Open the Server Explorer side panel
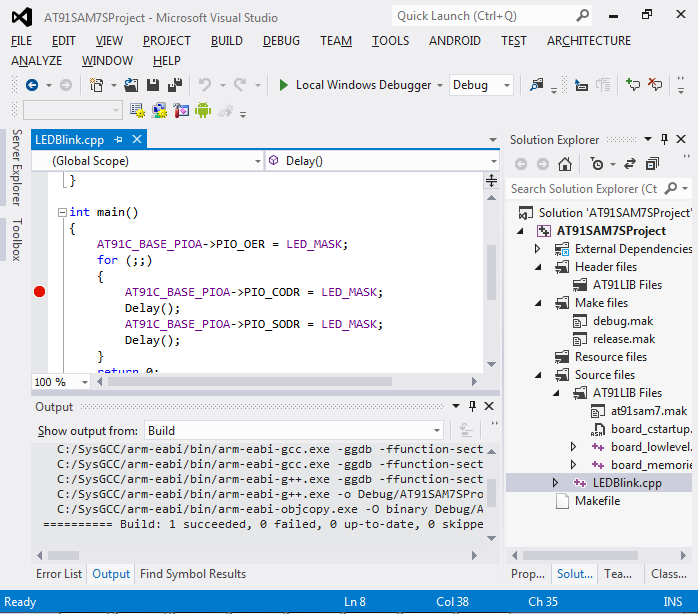This screenshot has width=698, height=614. 16,167
